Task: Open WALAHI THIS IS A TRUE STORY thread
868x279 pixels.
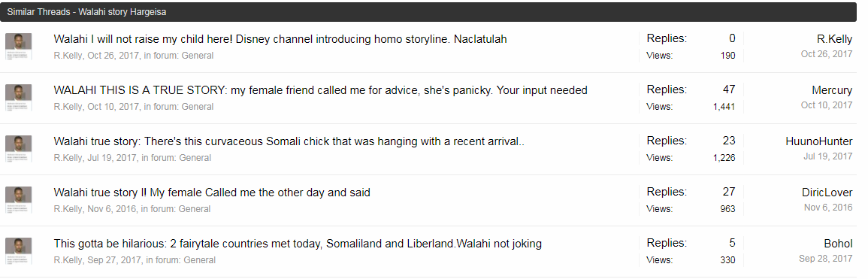Action: coord(320,90)
